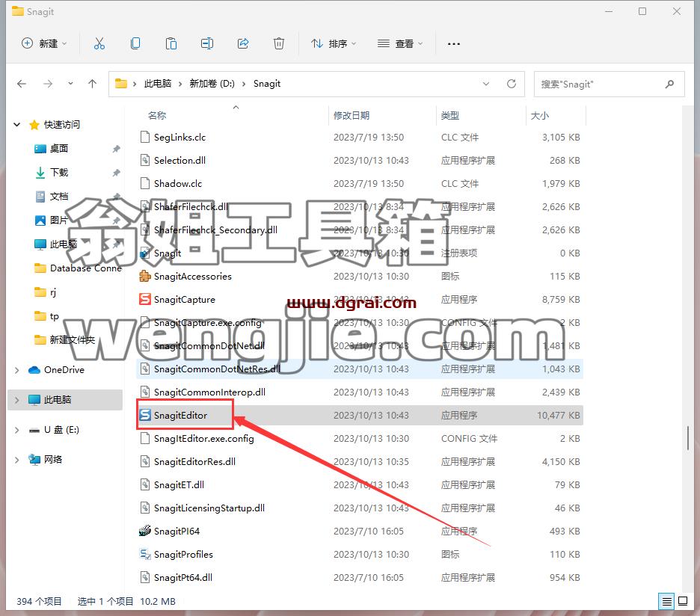Refresh the Snagit folder view
Viewport: 700px width, 616px height.
point(512,84)
